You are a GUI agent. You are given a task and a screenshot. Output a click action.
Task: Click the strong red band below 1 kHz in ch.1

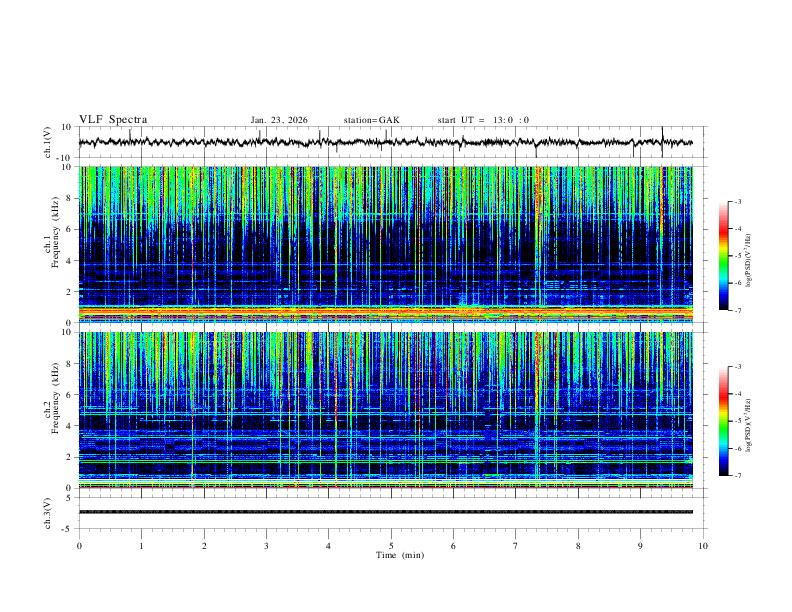[x=385, y=312]
